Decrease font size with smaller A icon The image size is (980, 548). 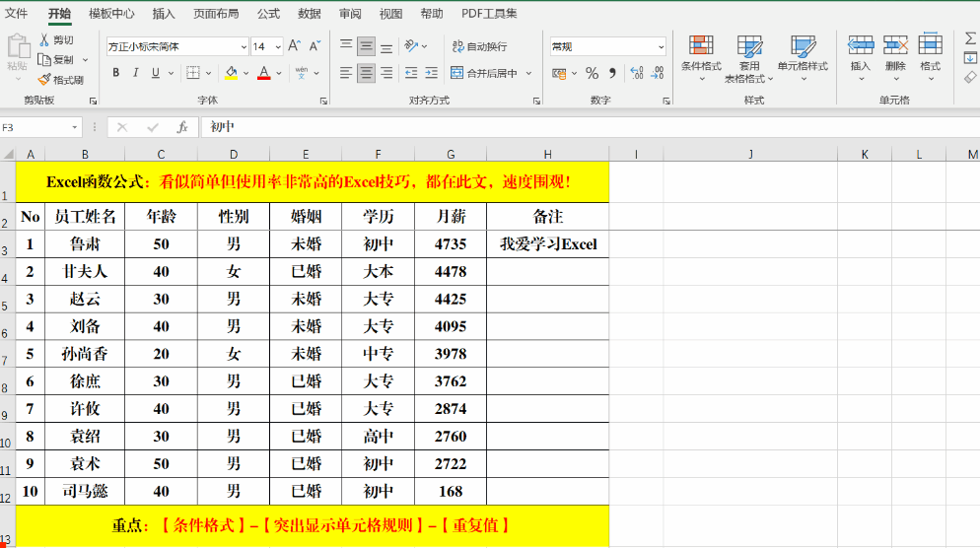tap(315, 46)
